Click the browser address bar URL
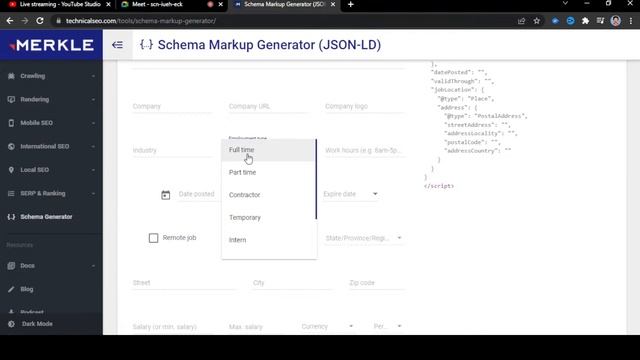 [x=141, y=21]
